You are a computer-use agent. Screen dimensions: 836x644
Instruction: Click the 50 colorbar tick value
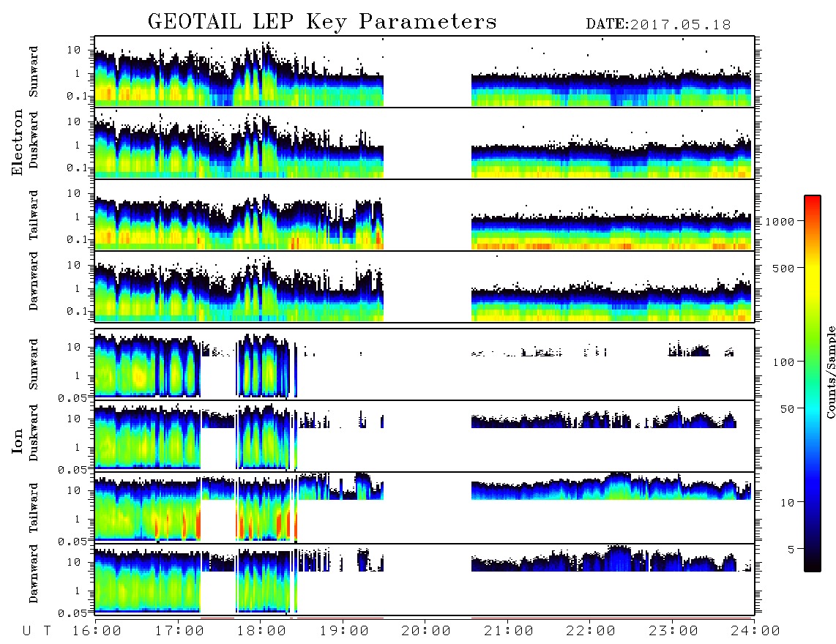(787, 409)
